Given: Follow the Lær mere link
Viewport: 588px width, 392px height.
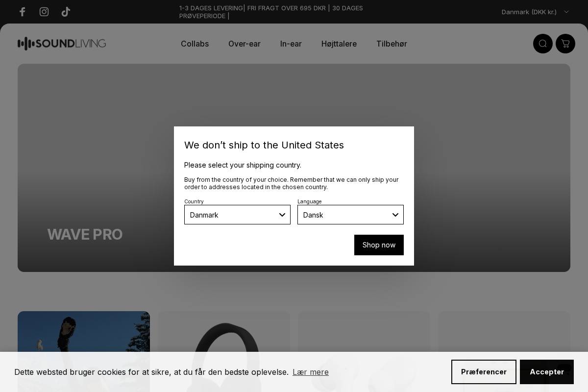Looking at the screenshot, I should (310, 372).
